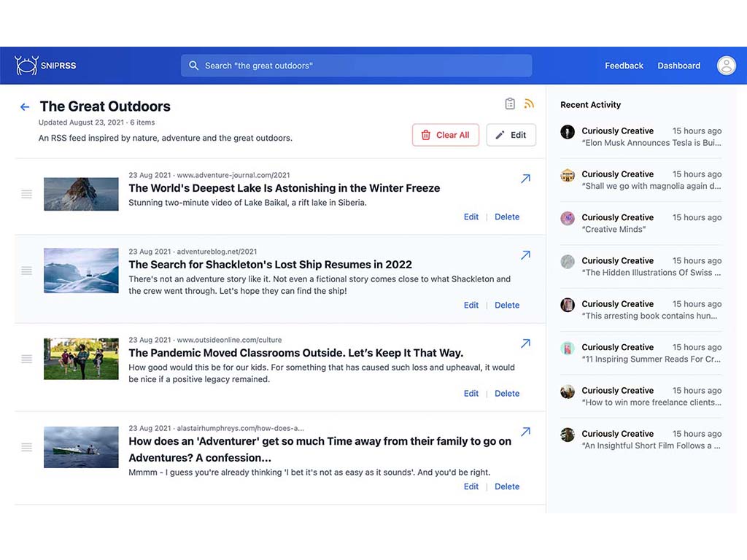Viewport: 747px width, 560px height.
Task: Go back using the left arrow icon
Action: click(25, 106)
